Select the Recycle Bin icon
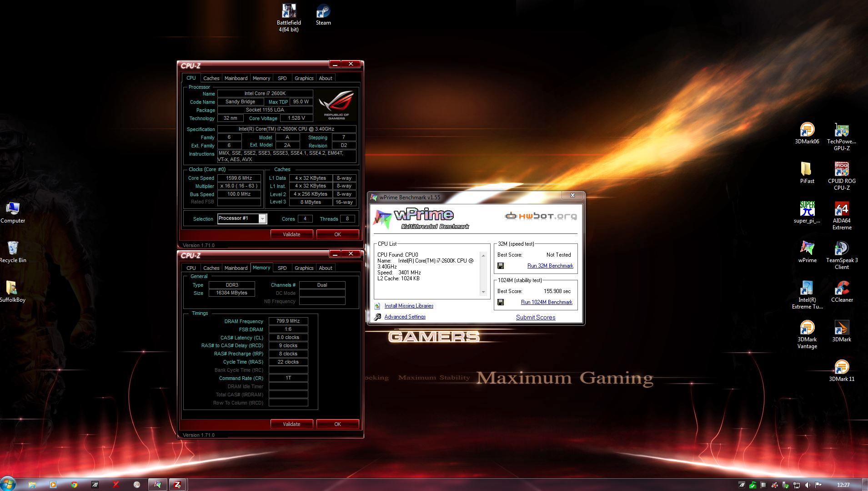Image resolution: width=868 pixels, height=491 pixels. [13, 252]
